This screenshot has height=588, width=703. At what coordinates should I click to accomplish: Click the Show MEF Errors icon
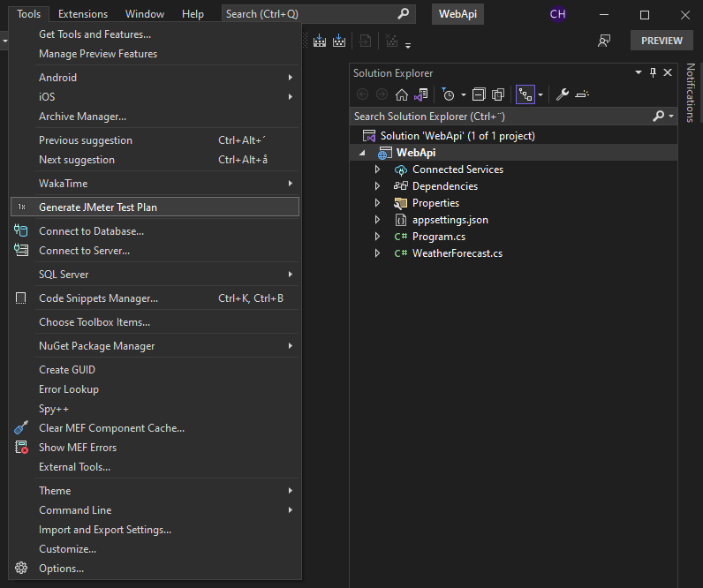[x=21, y=447]
